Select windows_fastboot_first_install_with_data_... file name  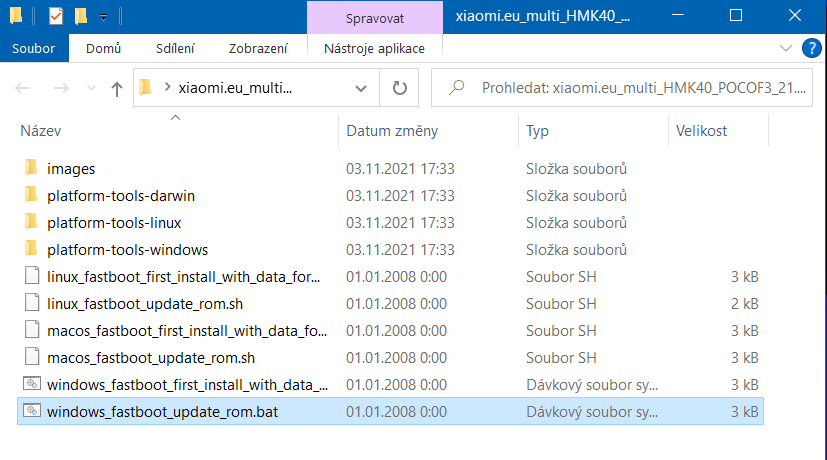[187, 385]
